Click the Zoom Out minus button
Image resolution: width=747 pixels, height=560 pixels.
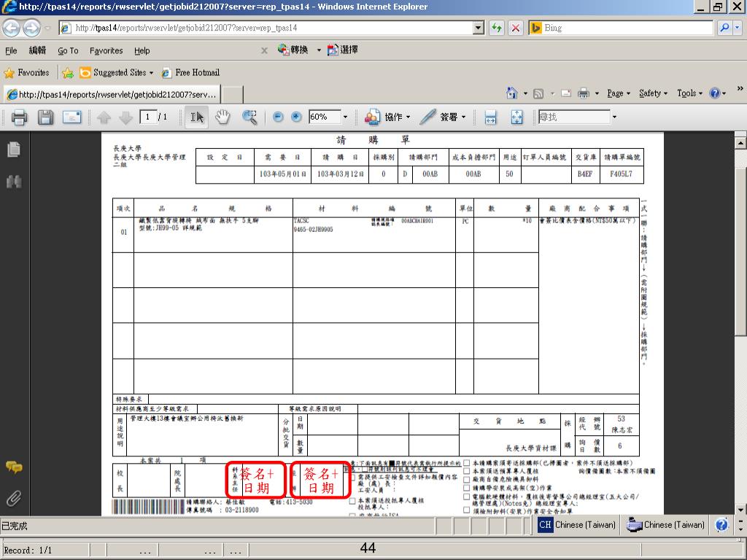click(278, 117)
